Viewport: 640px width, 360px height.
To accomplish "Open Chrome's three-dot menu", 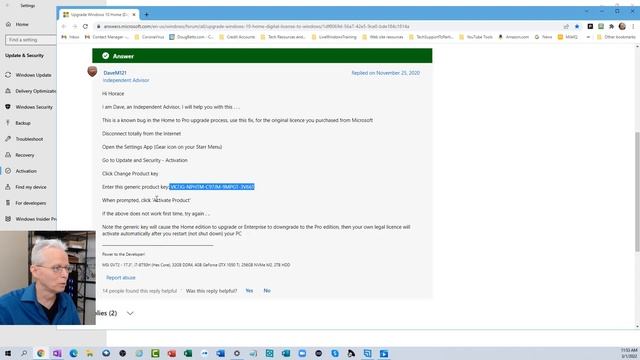I will (633, 27).
